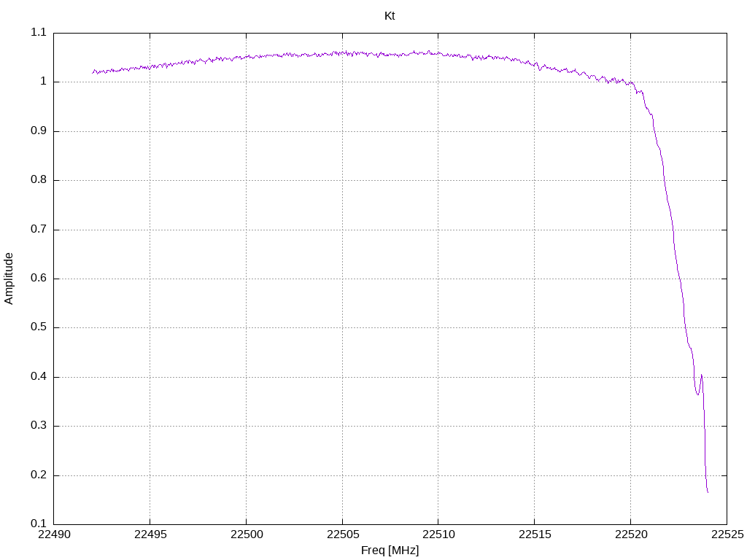Click the y-axis tick label 0.6

[x=39, y=278]
